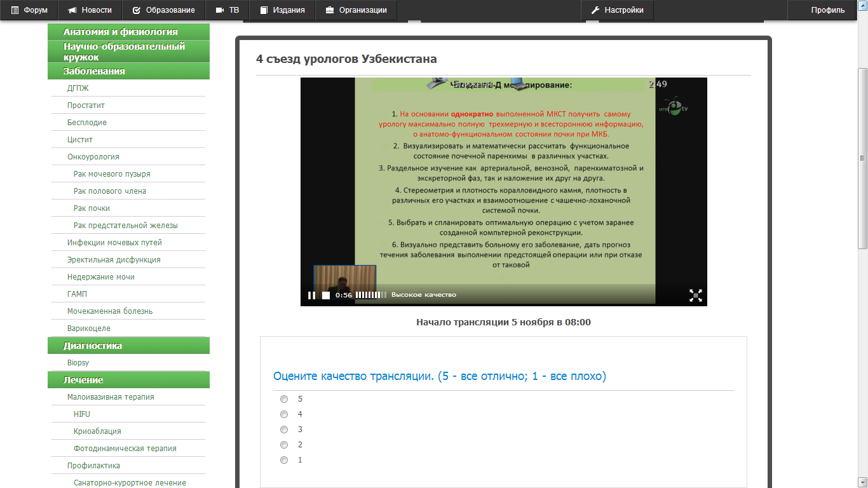Click the Новости megaphone icon
The height and width of the screenshot is (488, 868).
72,10
